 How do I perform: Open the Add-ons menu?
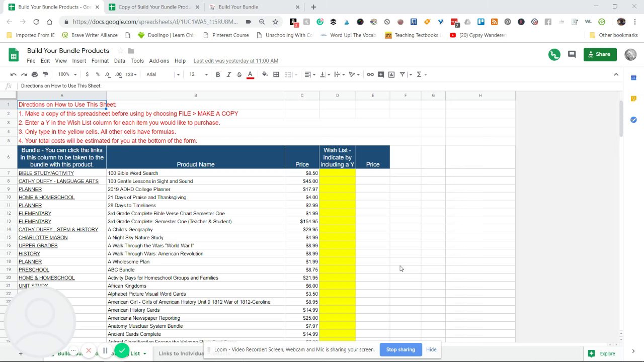click(159, 61)
